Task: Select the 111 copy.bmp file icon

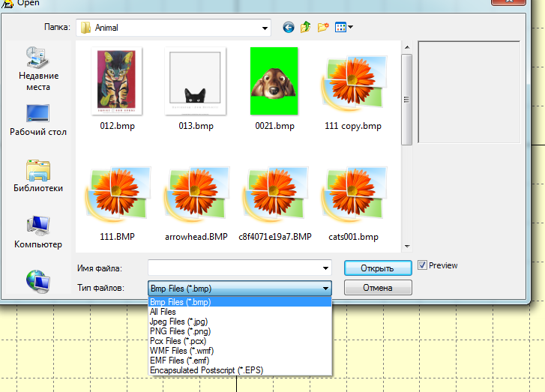Action: pyautogui.click(x=354, y=83)
